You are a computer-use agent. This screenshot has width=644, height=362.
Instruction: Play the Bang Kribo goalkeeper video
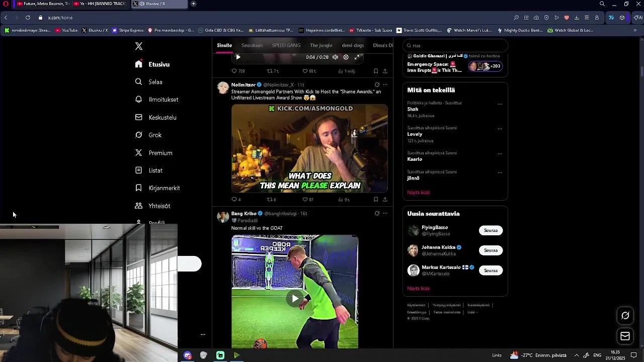(x=295, y=299)
